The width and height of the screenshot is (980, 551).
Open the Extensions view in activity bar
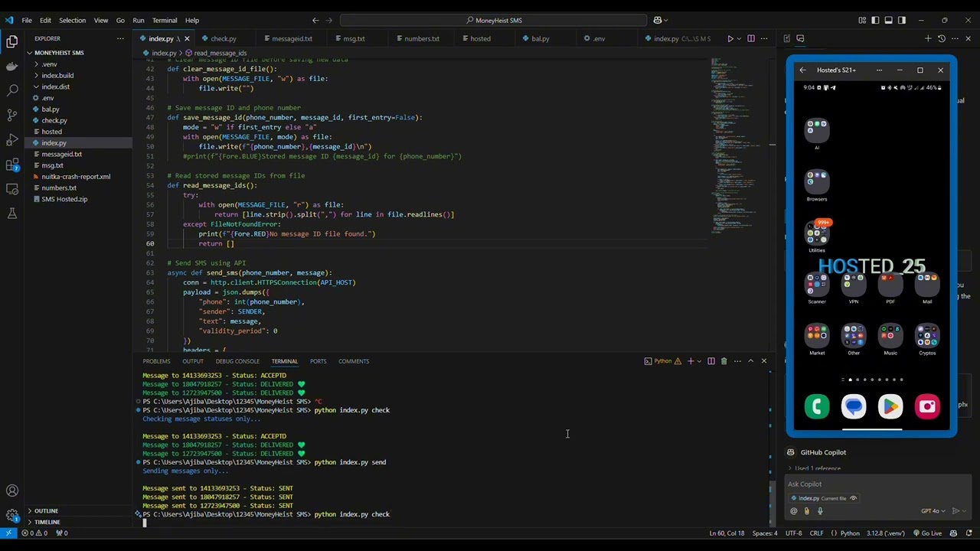click(x=11, y=165)
